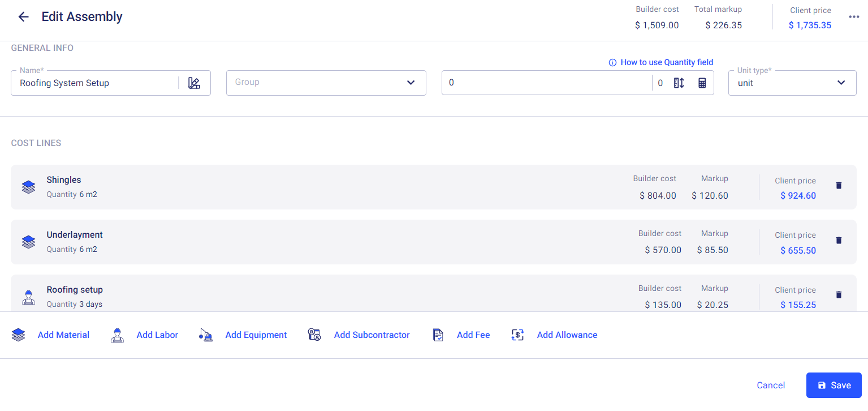Screen dimensions: 868x411
Task: Save the assembly
Action: 834,386
